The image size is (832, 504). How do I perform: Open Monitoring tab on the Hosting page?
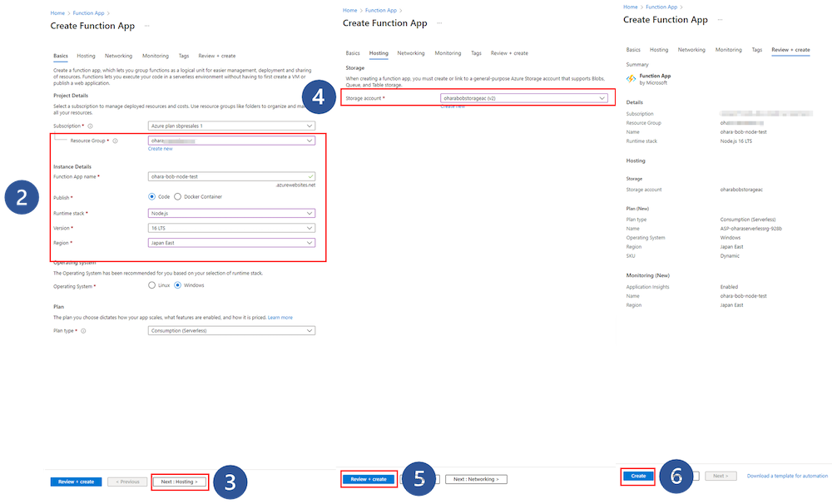pos(448,53)
